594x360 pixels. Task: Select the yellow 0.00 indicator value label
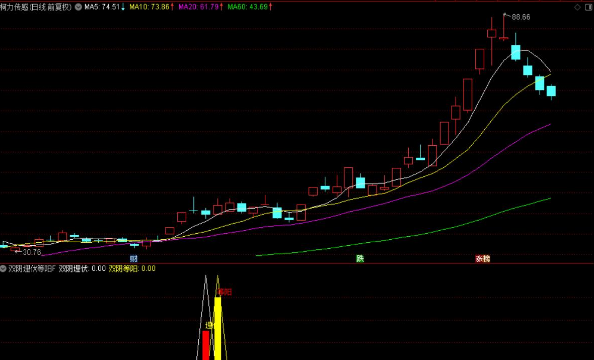(132, 269)
